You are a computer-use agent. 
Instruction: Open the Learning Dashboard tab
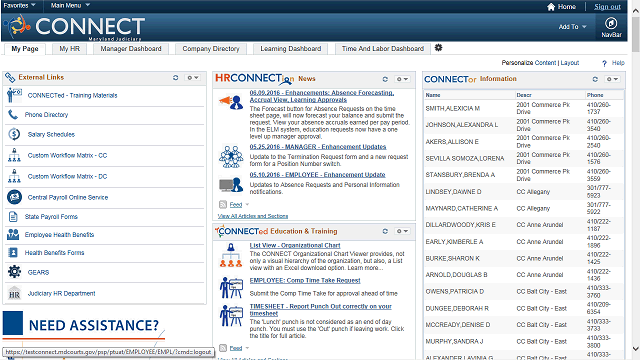[x=291, y=49]
